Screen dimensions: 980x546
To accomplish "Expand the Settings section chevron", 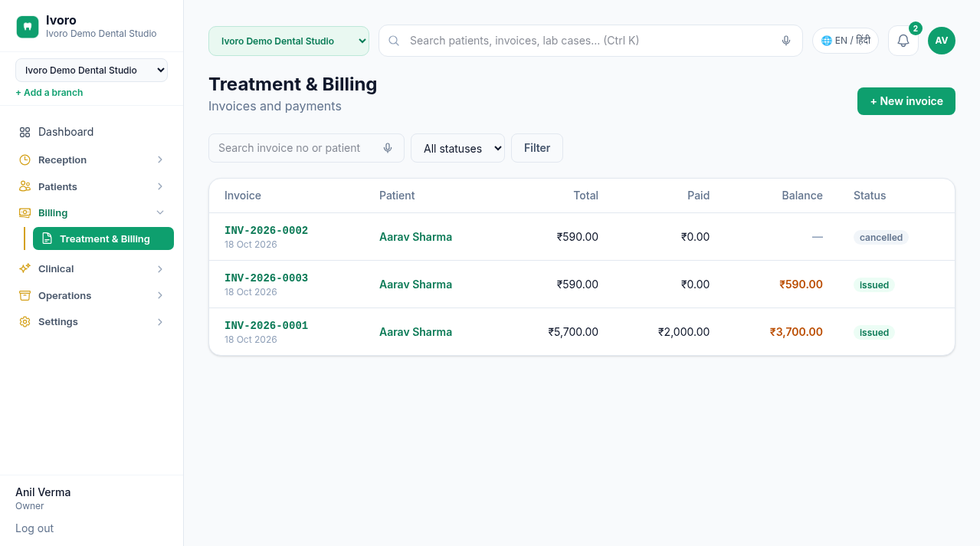I will 160,321.
